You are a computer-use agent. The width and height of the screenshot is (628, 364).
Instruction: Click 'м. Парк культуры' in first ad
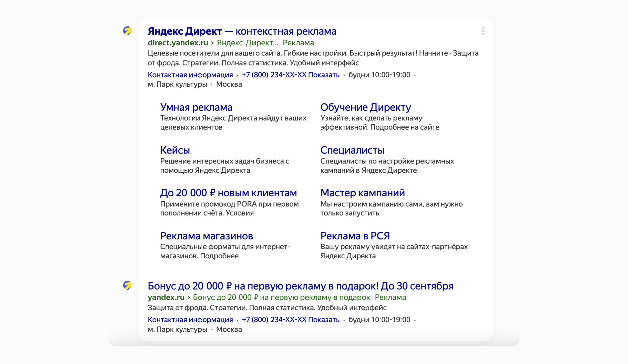[177, 84]
